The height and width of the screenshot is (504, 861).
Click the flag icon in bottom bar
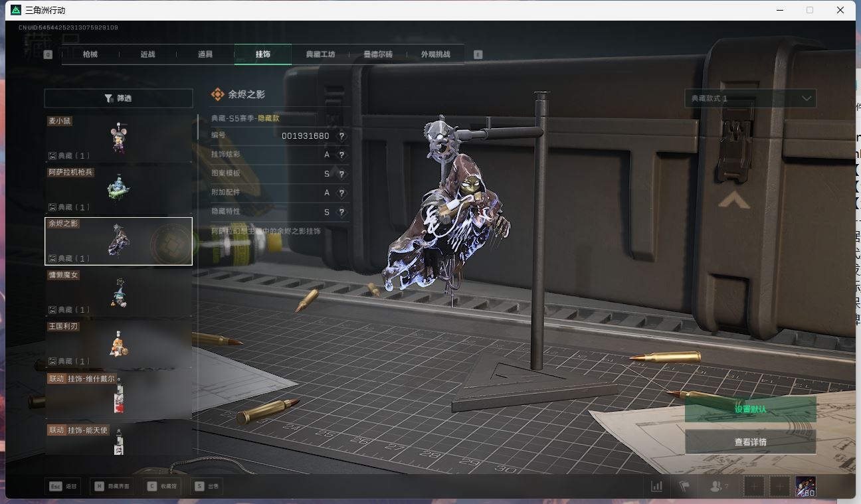[x=684, y=486]
